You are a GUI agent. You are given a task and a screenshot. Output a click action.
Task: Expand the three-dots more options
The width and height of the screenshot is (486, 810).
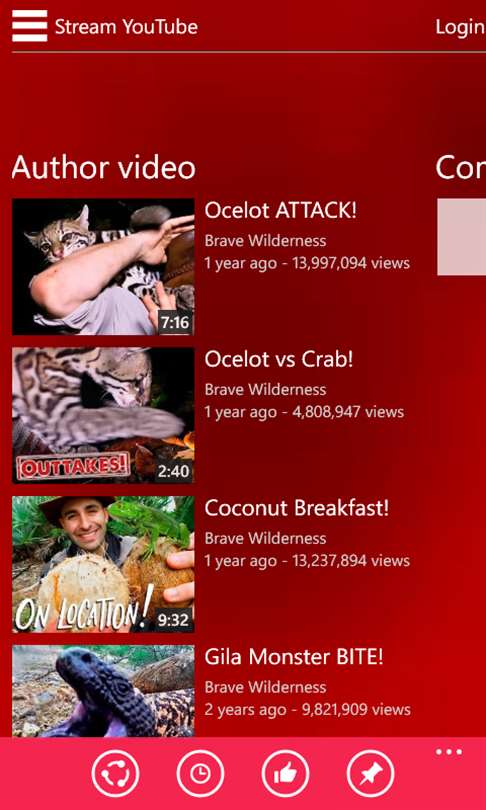pos(449,752)
